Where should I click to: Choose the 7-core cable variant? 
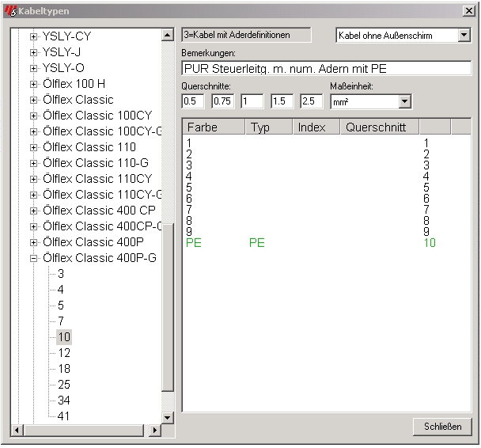point(61,321)
